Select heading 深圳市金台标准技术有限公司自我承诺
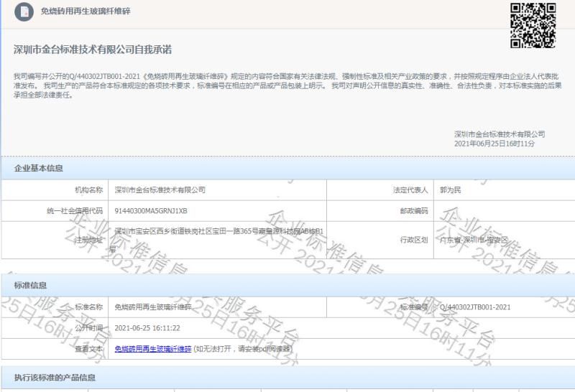This screenshot has width=575, height=392. (93, 50)
